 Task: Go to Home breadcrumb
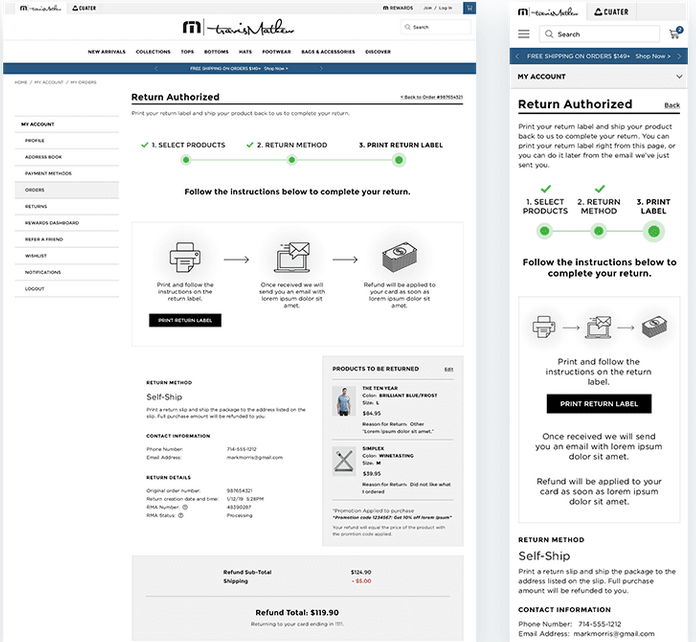pyautogui.click(x=21, y=82)
